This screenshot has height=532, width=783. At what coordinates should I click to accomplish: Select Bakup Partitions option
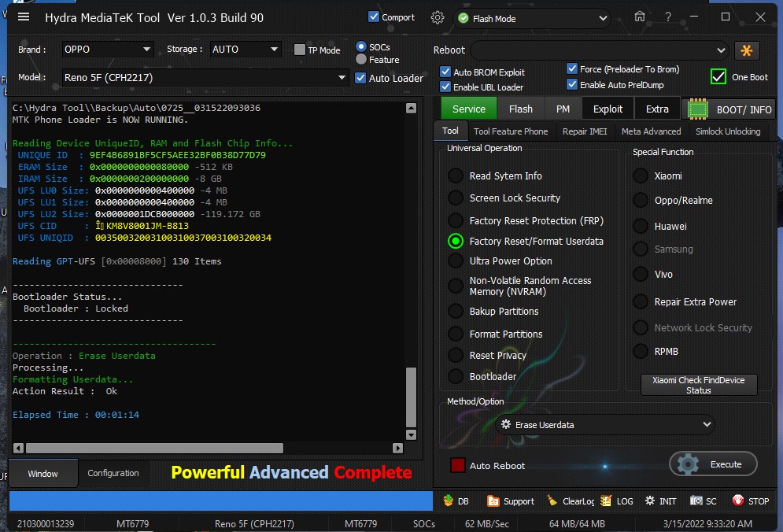tap(456, 311)
